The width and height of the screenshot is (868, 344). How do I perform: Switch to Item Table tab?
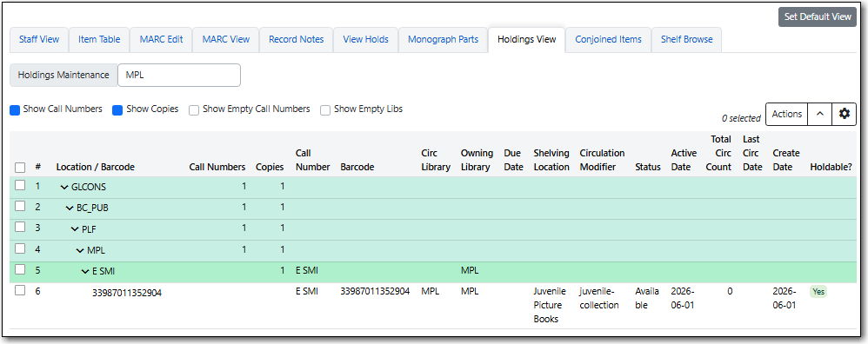[98, 40]
